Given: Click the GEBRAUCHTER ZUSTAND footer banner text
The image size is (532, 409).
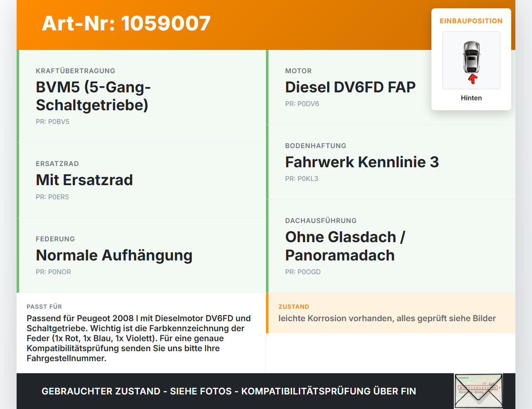Looking at the screenshot, I should pyautogui.click(x=229, y=391).
